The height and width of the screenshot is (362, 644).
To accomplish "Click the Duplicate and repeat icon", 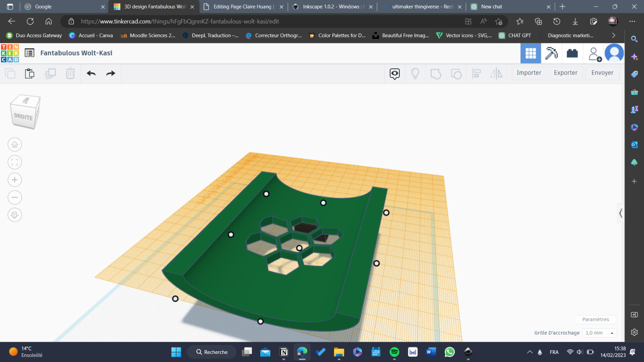I will [50, 73].
